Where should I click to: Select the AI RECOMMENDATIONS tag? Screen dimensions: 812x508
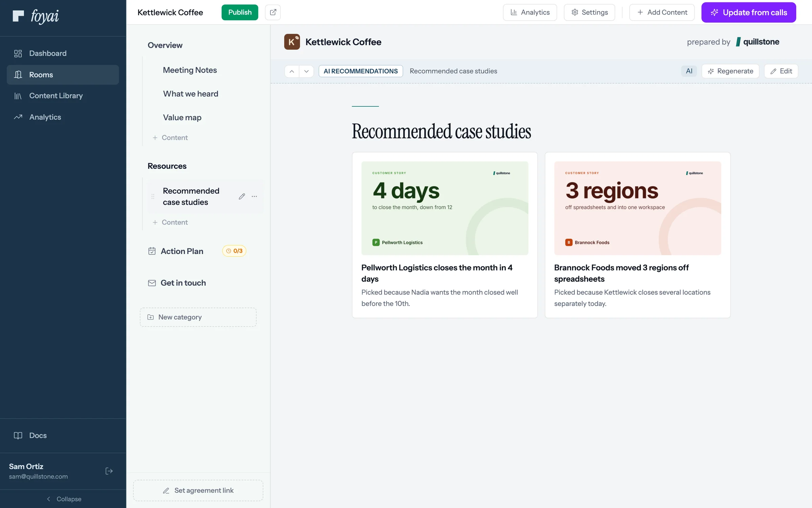361,71
